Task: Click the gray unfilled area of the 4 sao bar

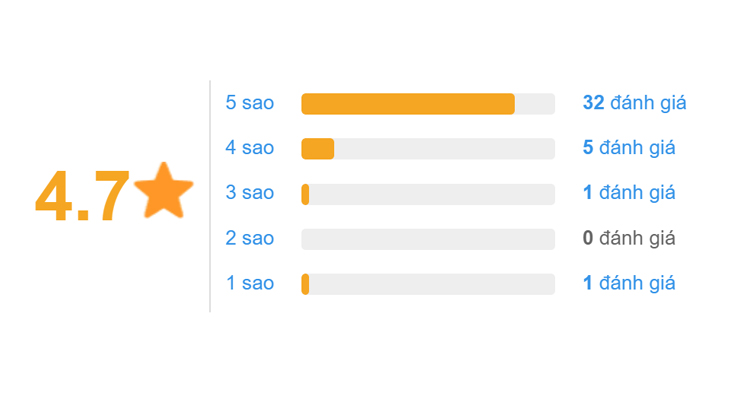Action: coord(444,149)
